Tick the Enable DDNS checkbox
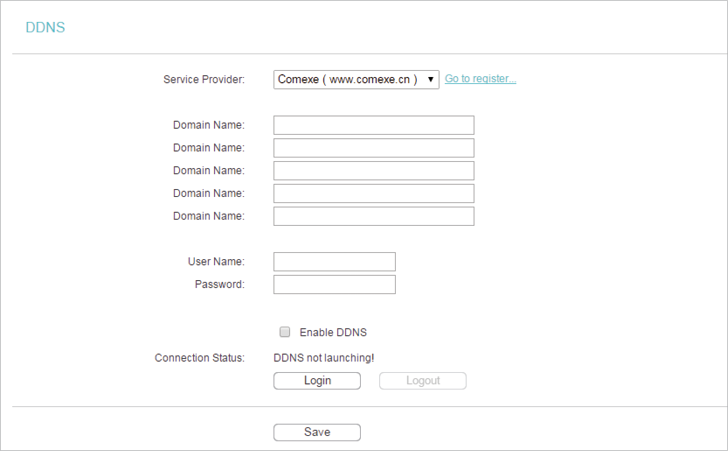The height and width of the screenshot is (451, 728). [285, 332]
